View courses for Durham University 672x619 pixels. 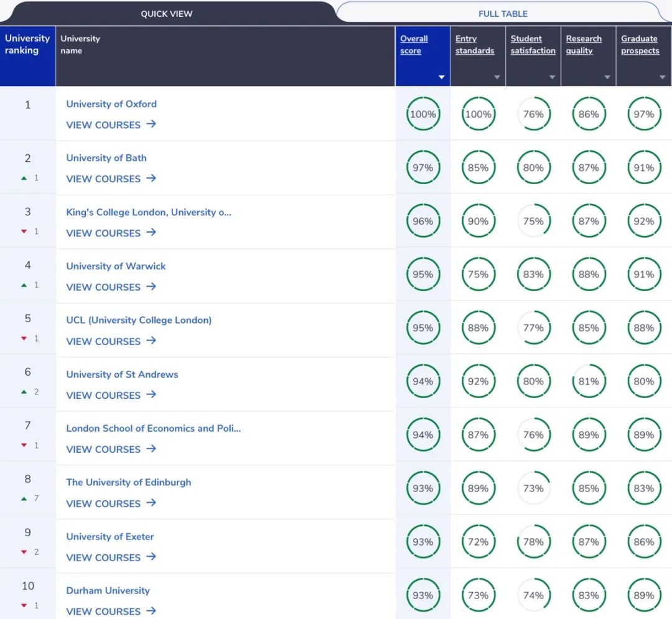(111, 612)
